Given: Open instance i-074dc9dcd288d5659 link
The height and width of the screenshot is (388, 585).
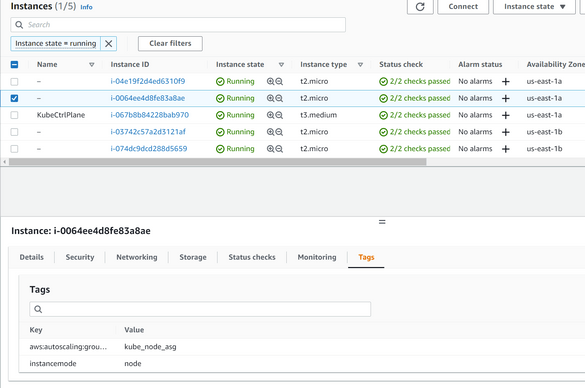Looking at the screenshot, I should 149,149.
